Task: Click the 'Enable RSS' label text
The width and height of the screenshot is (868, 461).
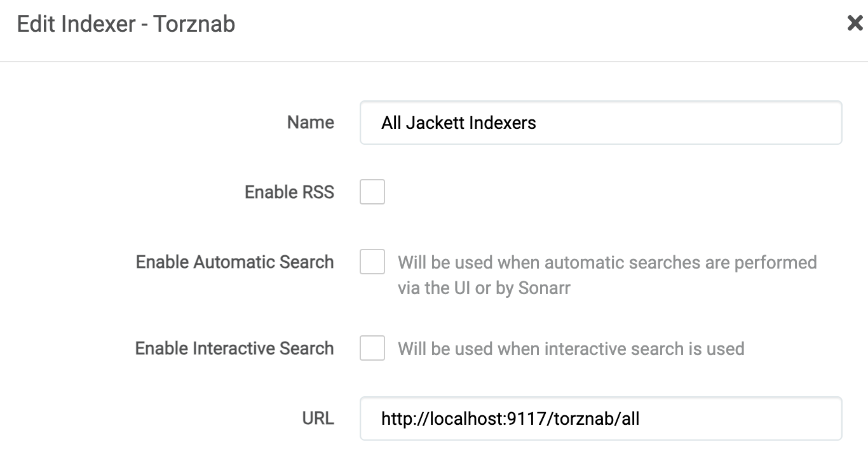Action: pyautogui.click(x=289, y=192)
